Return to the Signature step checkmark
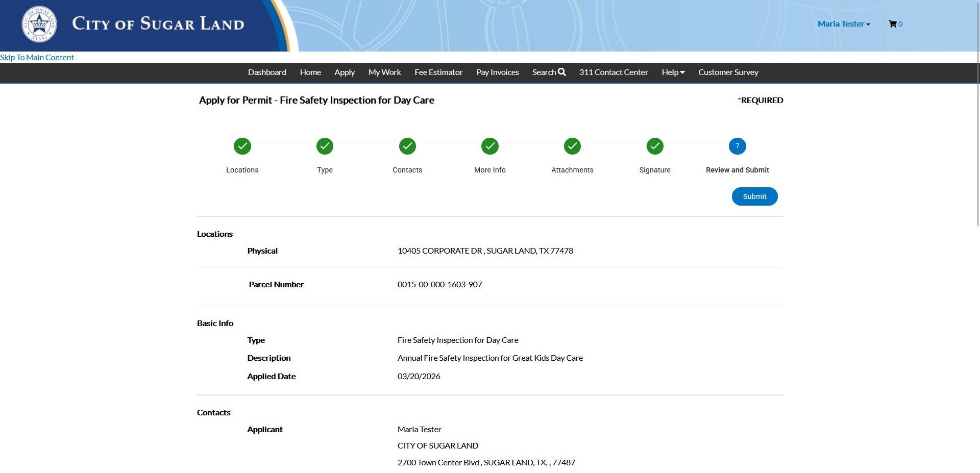 (x=655, y=146)
